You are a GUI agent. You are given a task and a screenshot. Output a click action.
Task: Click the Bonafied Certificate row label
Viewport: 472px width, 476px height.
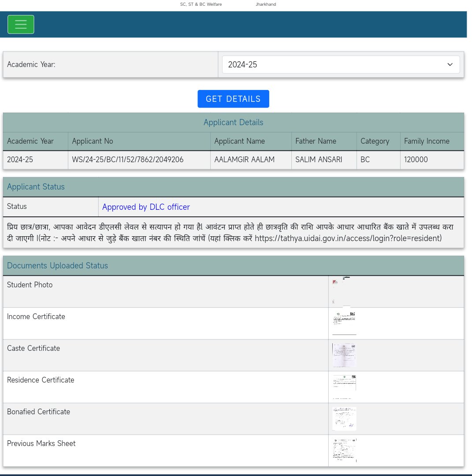(x=38, y=412)
